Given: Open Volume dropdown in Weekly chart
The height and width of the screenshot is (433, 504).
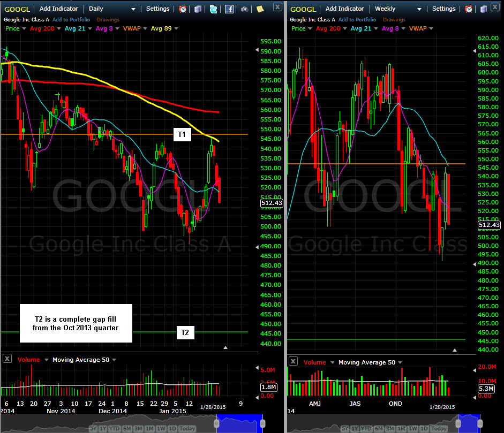Looking at the screenshot, I should point(333,362).
